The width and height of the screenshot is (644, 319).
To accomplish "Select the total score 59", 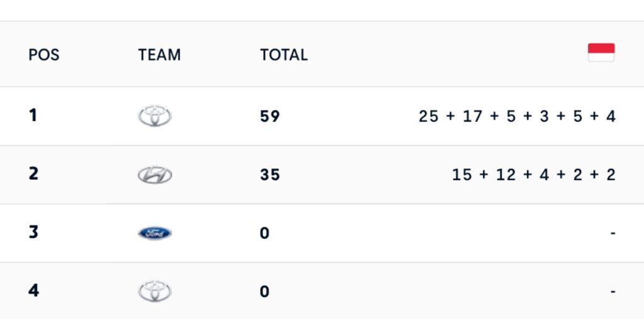I will click(270, 117).
